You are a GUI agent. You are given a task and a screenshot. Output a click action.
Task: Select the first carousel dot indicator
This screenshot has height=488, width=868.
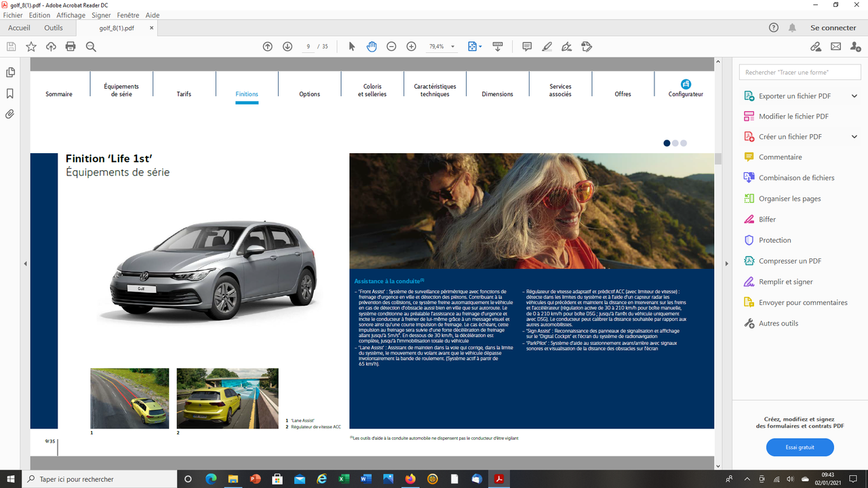tap(667, 143)
